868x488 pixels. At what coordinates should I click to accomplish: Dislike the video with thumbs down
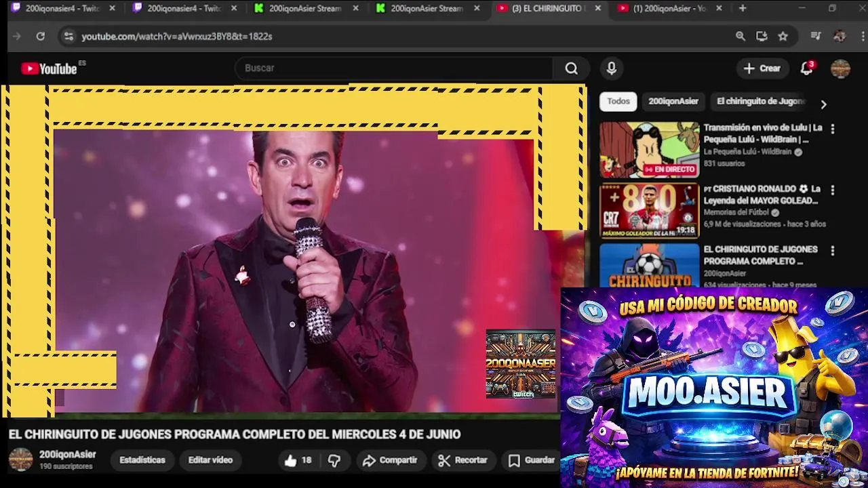(x=334, y=460)
